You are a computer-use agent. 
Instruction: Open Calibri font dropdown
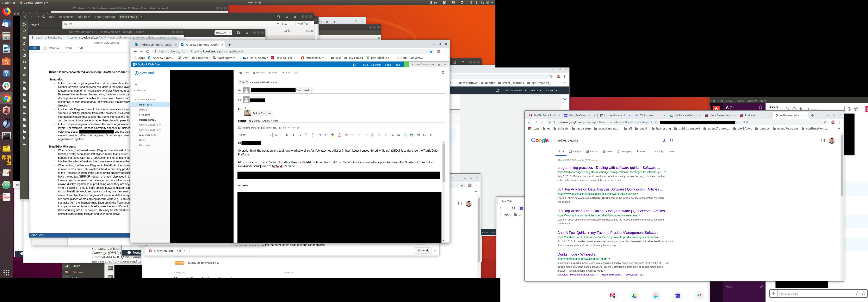pyautogui.click(x=270, y=135)
